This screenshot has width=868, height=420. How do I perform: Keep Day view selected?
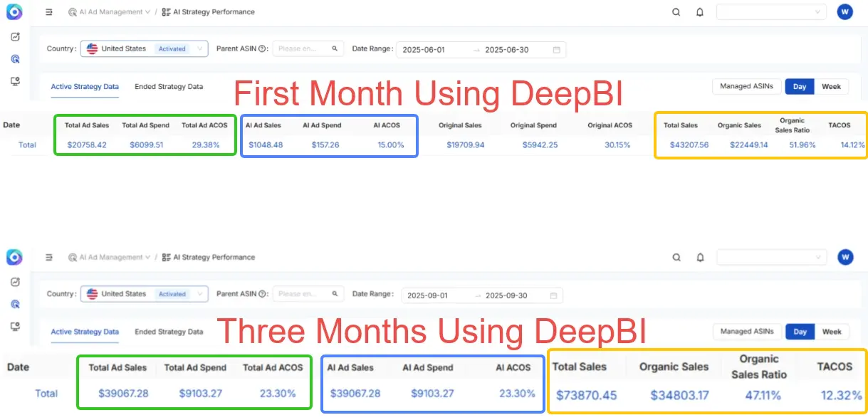pyautogui.click(x=799, y=86)
